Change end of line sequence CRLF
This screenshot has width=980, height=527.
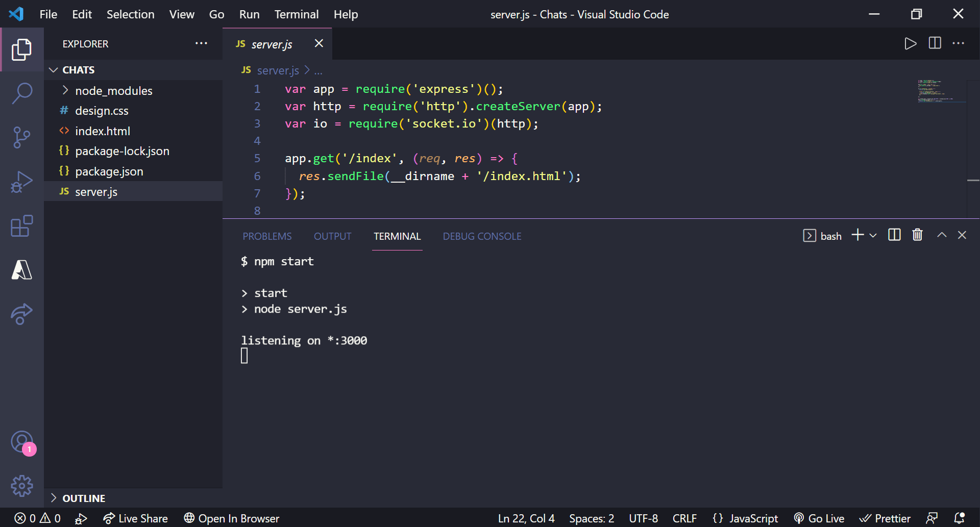pyautogui.click(x=684, y=518)
